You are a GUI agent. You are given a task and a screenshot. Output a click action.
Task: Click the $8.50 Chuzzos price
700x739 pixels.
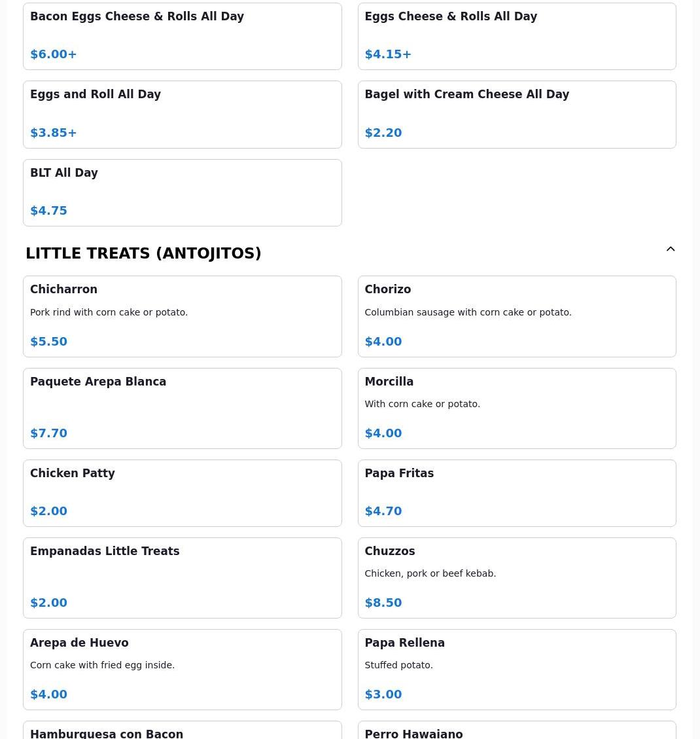click(383, 603)
